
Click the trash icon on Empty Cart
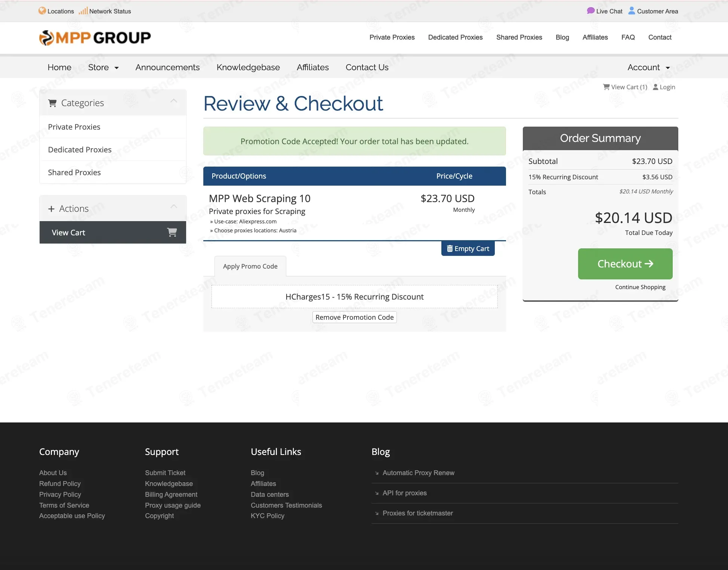coord(450,249)
